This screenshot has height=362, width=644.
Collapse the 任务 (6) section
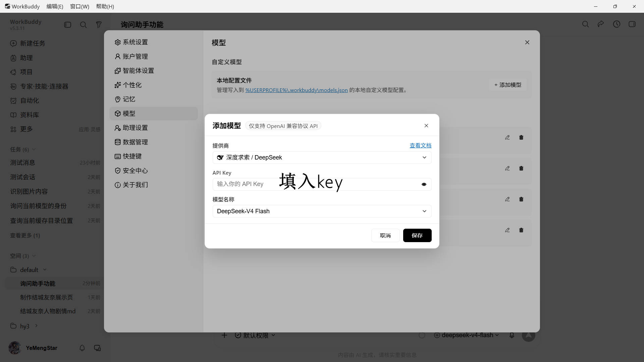coord(23,149)
